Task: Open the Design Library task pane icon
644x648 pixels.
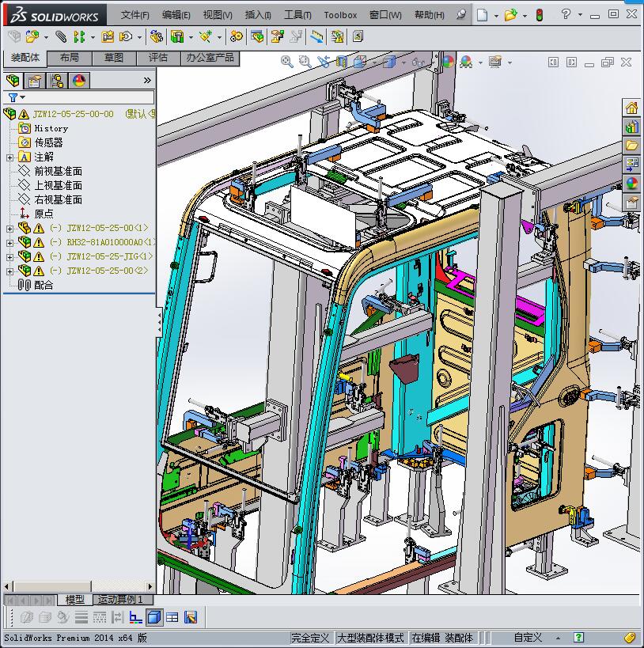Action: tap(631, 127)
